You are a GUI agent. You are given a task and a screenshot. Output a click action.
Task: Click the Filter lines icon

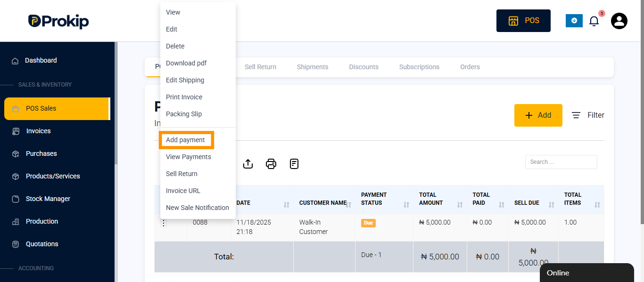[576, 115]
